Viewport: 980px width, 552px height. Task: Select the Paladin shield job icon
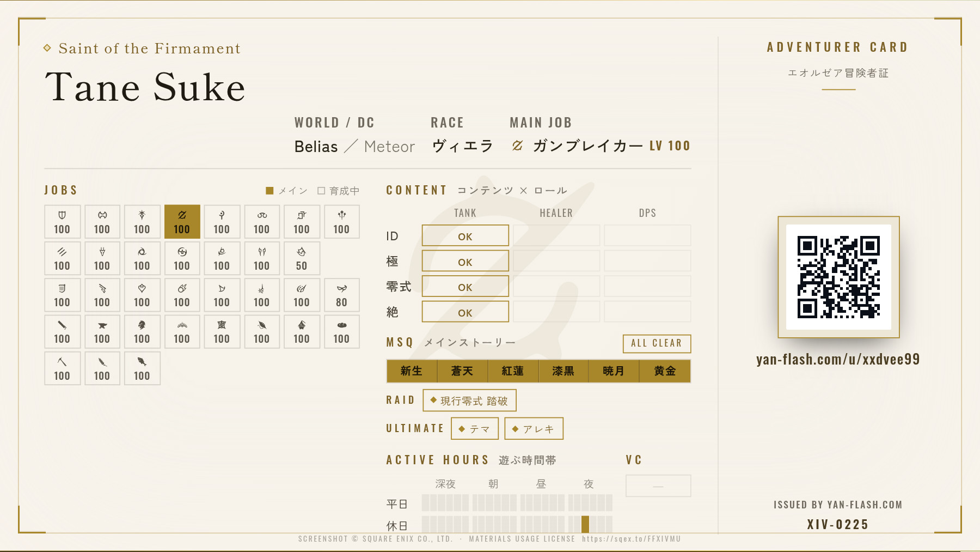[62, 222]
